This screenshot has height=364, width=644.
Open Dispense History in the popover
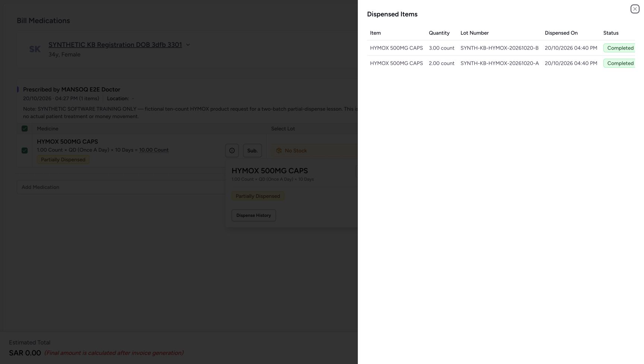253,215
